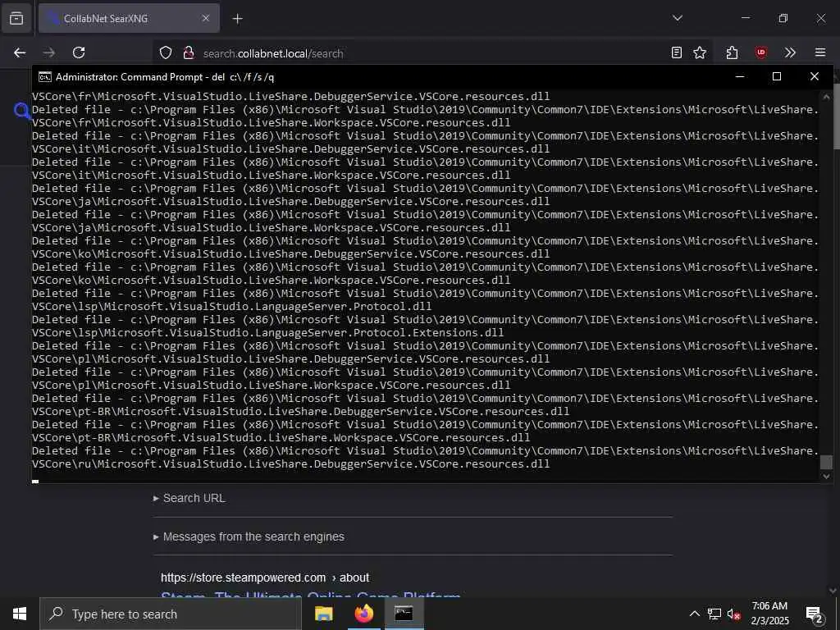Open the Firefox extensions puzzle icon
Screen dimensions: 840x630
[733, 52]
